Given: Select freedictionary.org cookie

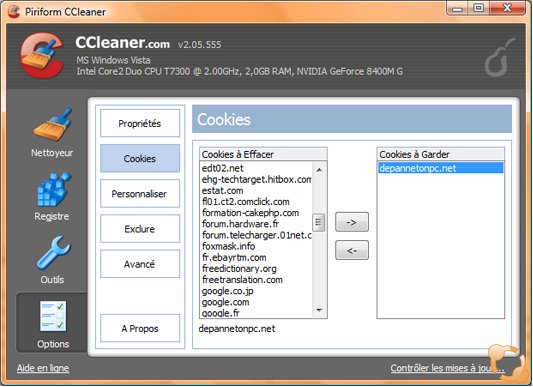Looking at the screenshot, I should (x=239, y=269).
